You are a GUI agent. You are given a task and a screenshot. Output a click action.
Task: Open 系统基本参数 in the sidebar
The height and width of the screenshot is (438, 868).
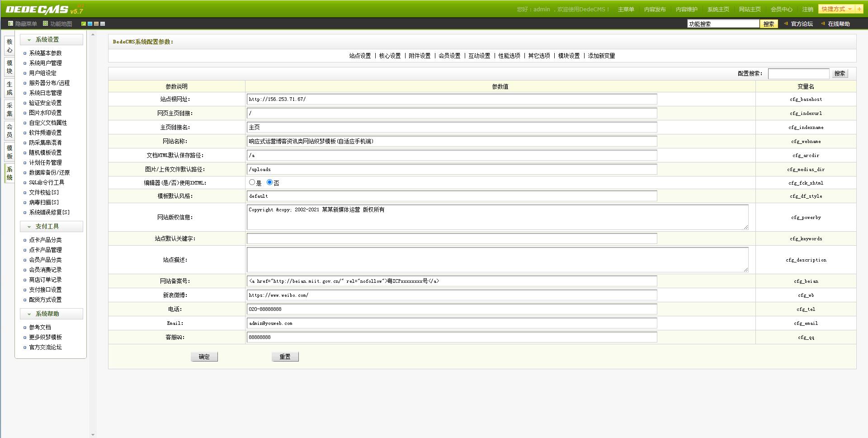click(45, 53)
